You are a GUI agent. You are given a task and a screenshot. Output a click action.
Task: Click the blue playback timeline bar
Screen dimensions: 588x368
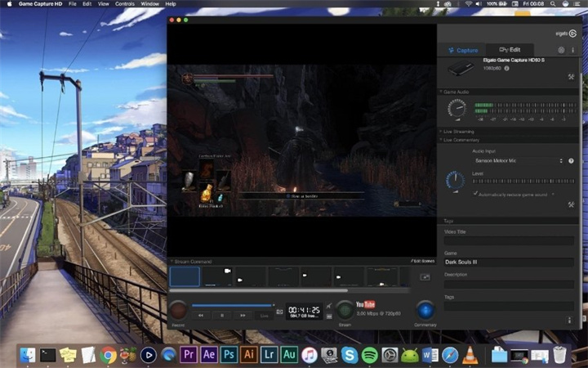232,305
